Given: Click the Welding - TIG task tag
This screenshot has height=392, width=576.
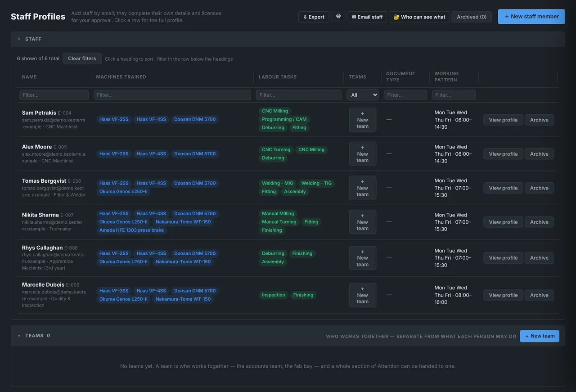Looking at the screenshot, I should pos(316,183).
